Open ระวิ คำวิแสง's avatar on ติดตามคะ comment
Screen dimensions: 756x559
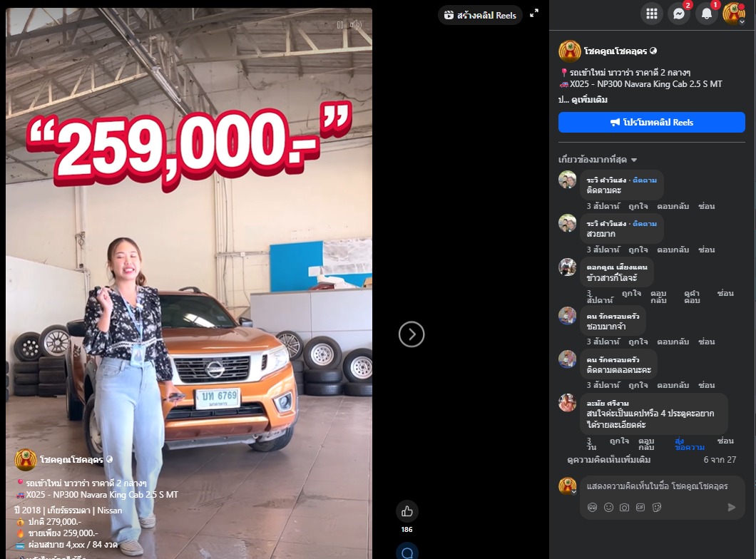568,179
